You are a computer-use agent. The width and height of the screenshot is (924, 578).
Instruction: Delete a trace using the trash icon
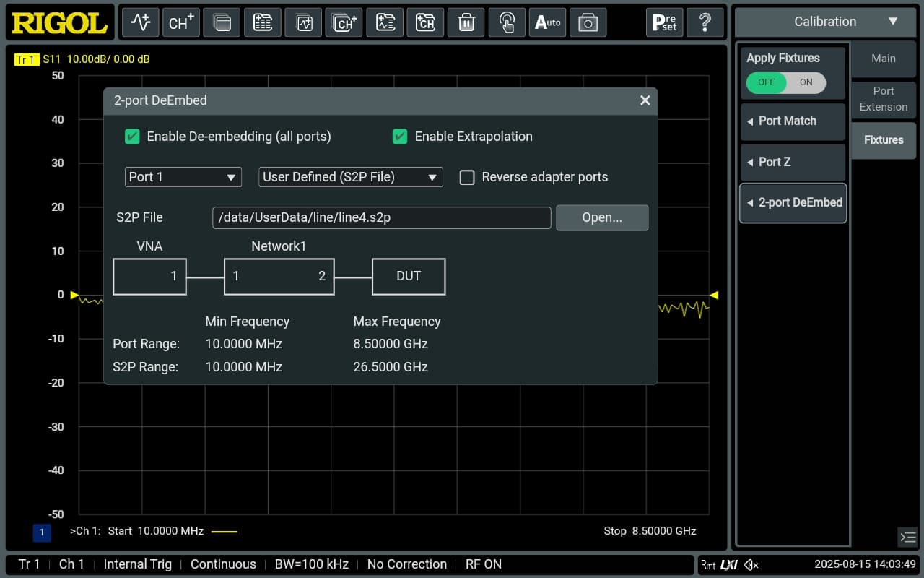coord(466,22)
